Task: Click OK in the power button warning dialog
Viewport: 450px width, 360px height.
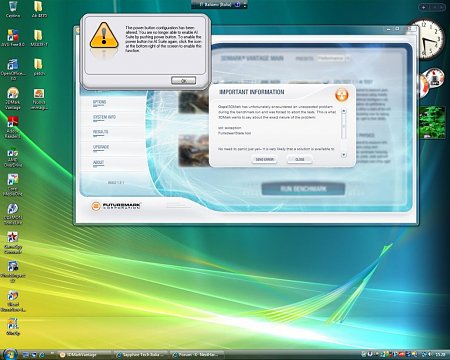Action: [x=183, y=80]
